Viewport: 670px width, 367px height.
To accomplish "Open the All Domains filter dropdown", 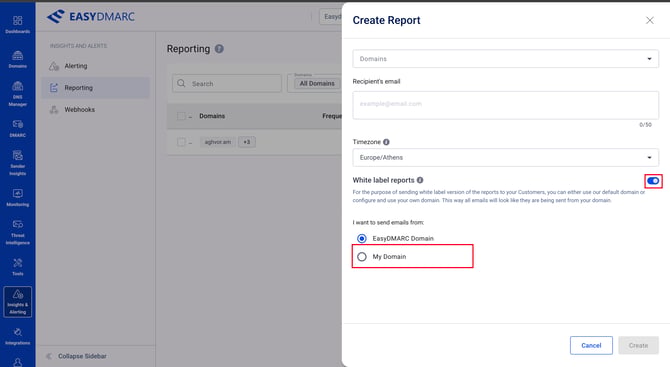I will (x=314, y=83).
